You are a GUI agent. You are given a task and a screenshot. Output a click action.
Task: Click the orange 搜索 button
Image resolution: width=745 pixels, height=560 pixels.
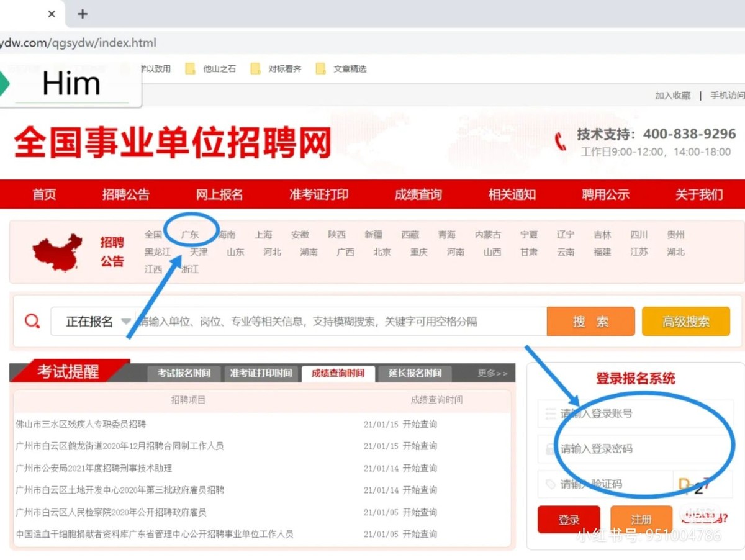[x=590, y=322]
